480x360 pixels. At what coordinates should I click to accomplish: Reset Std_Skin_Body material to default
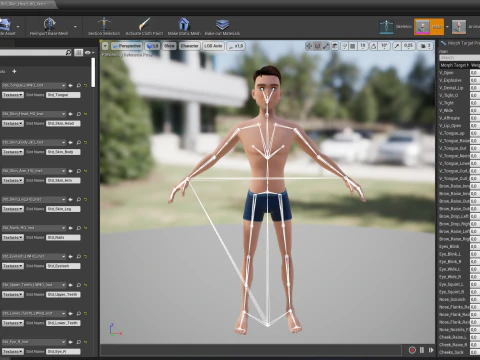[86, 142]
